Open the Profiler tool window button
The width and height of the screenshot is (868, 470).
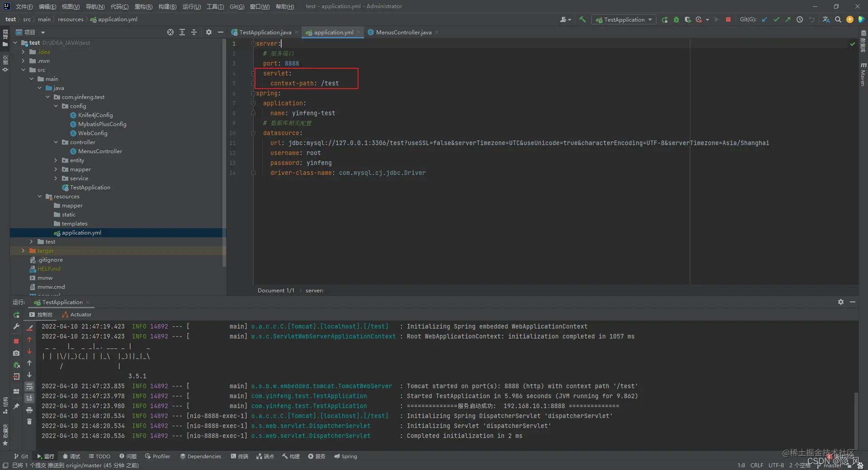point(157,456)
